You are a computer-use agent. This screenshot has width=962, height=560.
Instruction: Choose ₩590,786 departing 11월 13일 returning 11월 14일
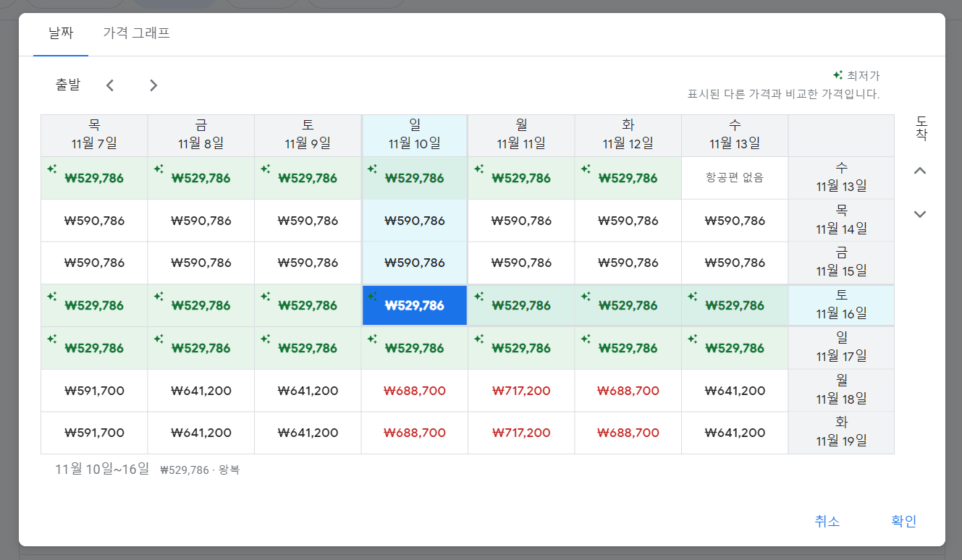coord(735,221)
